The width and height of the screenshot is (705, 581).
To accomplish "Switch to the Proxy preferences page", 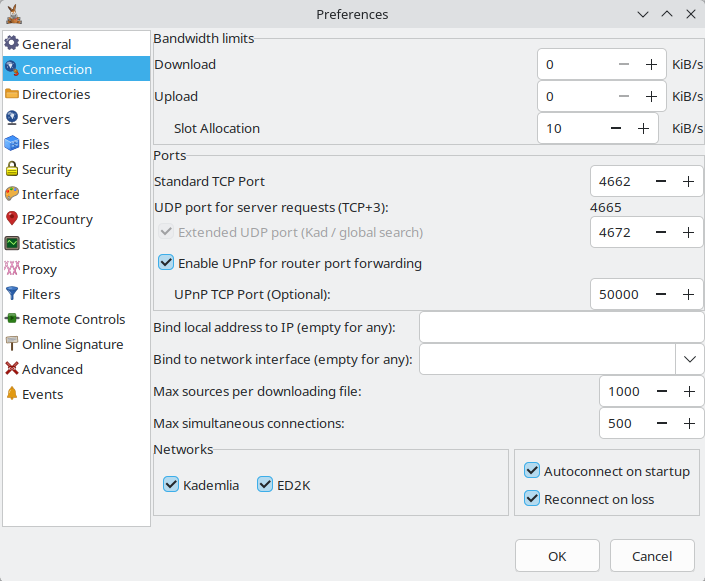I will 76,269.
